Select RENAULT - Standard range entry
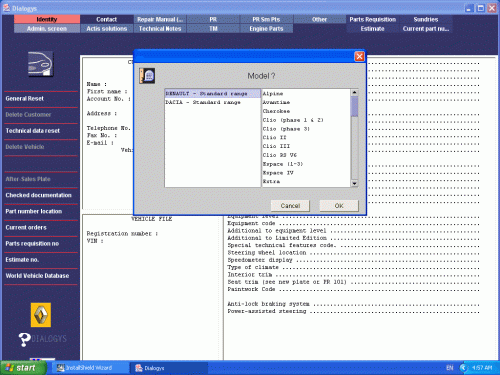Image resolution: width=500 pixels, height=375 pixels. [213, 94]
